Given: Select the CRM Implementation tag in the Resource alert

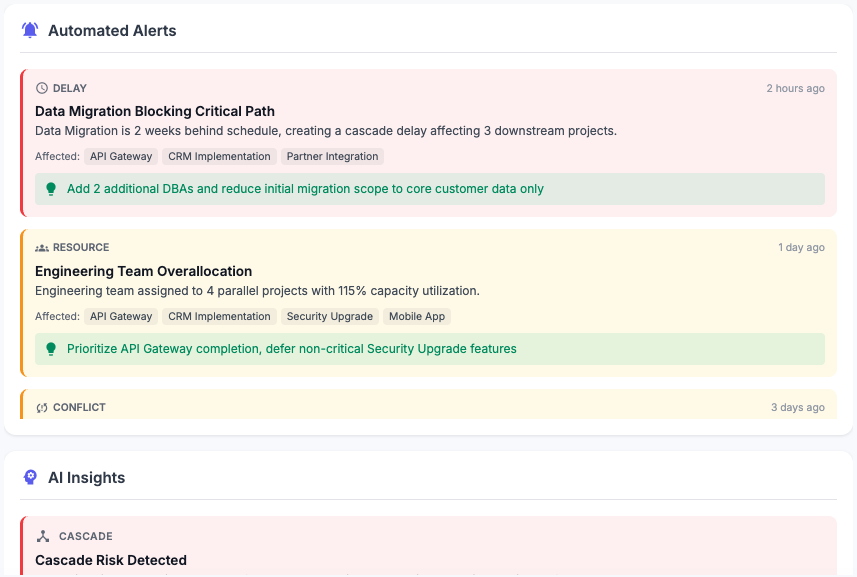Looking at the screenshot, I should pos(219,316).
